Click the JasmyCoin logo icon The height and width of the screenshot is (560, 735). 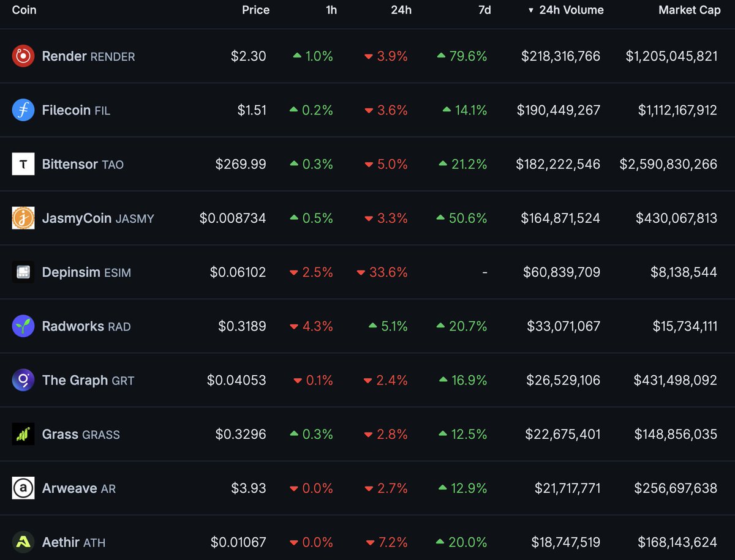23,218
